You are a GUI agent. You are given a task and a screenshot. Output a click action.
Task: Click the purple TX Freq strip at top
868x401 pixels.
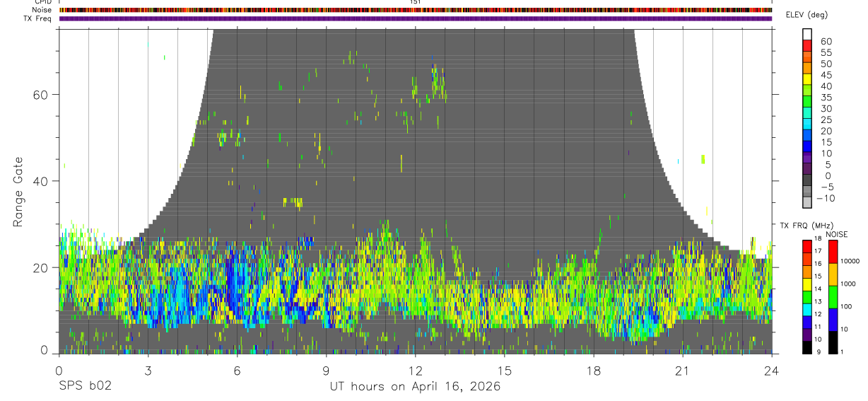tap(416, 18)
